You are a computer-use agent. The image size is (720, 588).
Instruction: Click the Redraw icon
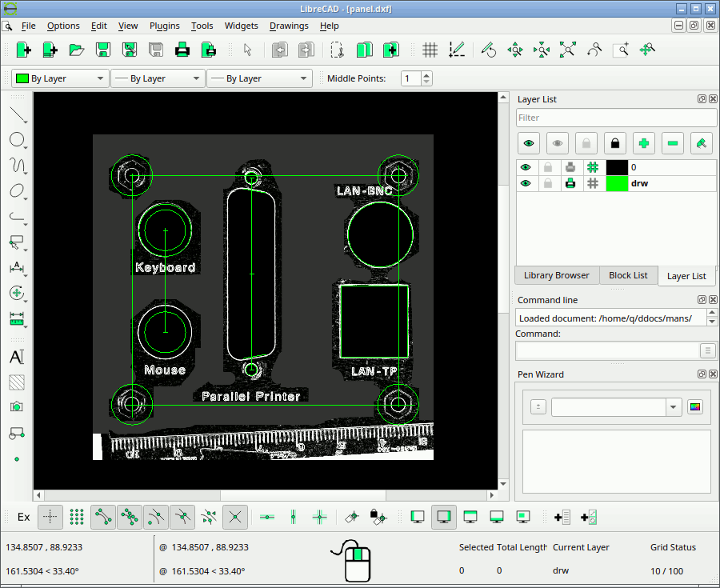tap(489, 50)
